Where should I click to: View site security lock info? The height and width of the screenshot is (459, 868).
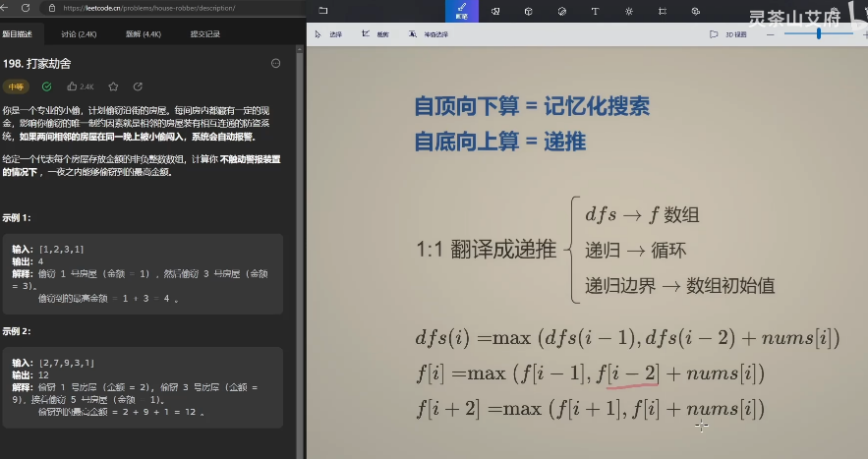click(x=52, y=8)
